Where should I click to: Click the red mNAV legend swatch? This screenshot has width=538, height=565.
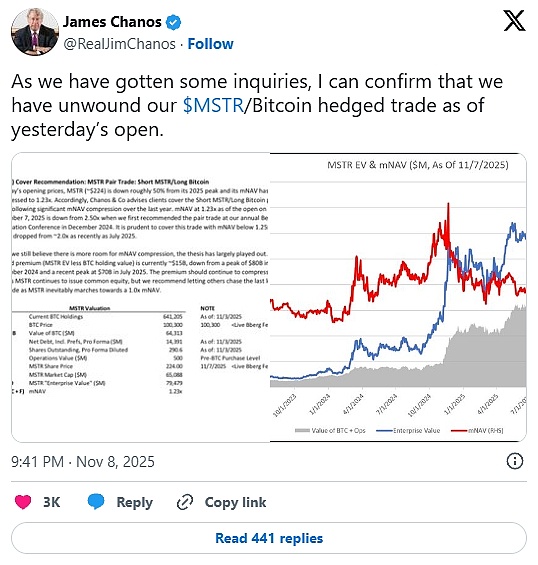point(459,430)
